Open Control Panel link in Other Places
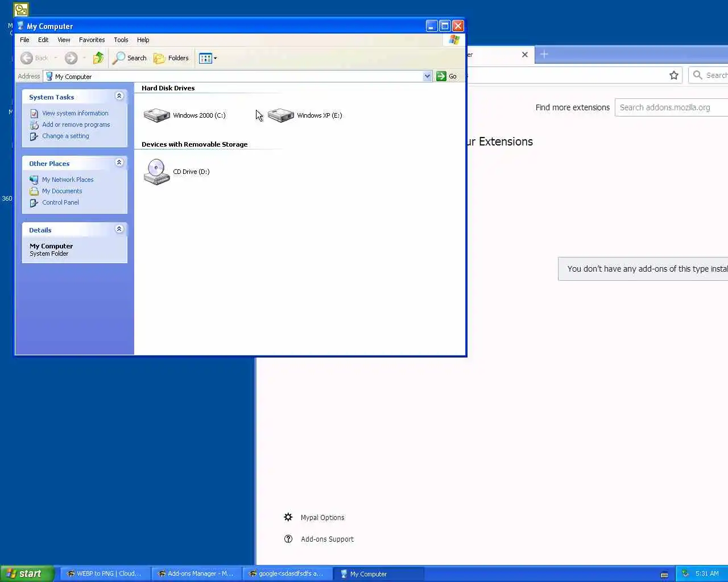 60,202
